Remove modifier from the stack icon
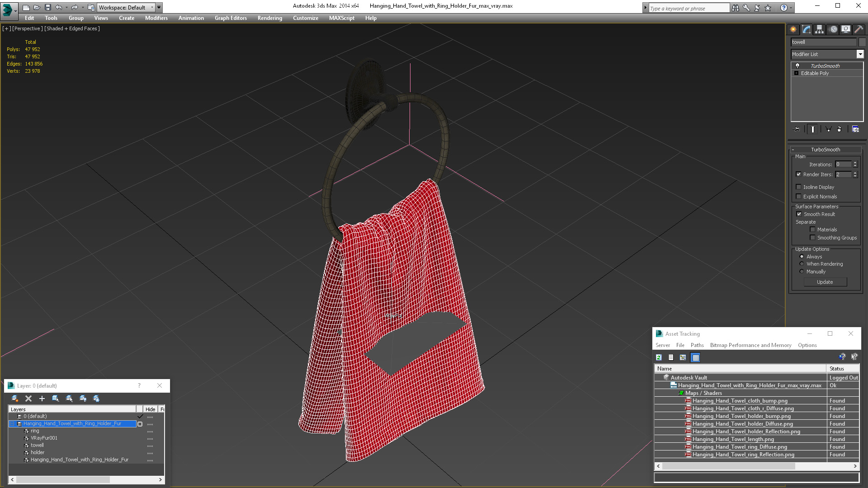 [x=840, y=129]
